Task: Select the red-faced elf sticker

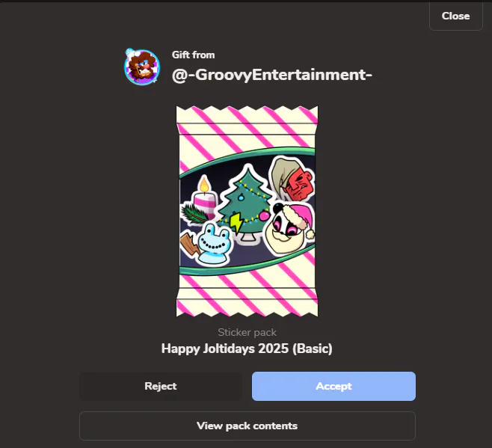Action: point(292,179)
